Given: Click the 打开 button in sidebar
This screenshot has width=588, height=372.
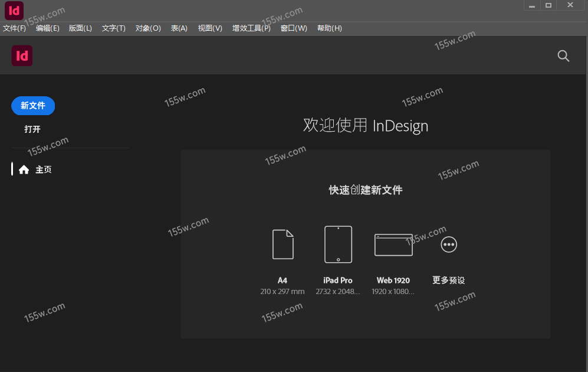Looking at the screenshot, I should (32, 129).
